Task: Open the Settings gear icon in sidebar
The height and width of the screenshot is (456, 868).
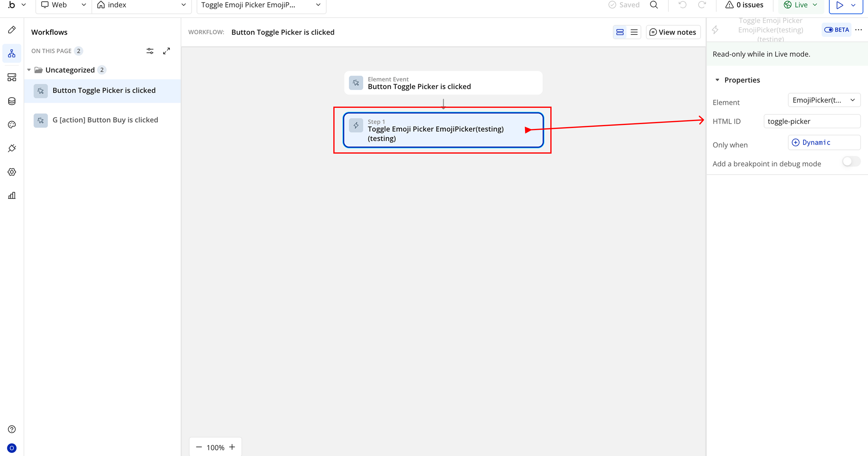Action: click(12, 172)
